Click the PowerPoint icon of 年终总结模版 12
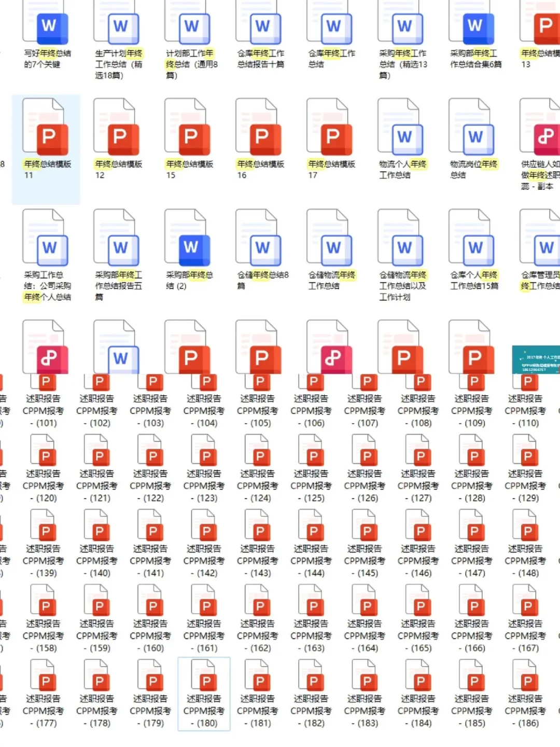This screenshot has height=747, width=560. [117, 127]
